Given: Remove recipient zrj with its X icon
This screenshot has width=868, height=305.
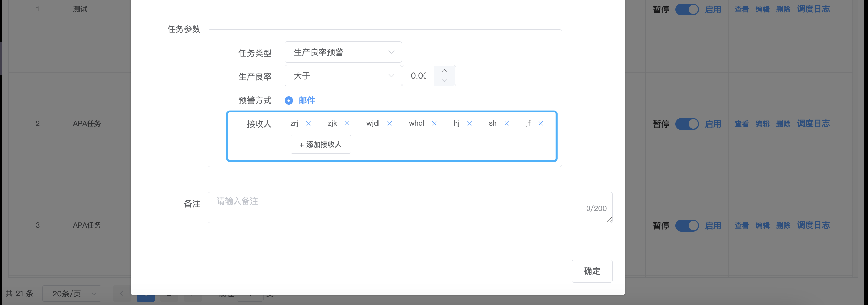Looking at the screenshot, I should tap(308, 123).
